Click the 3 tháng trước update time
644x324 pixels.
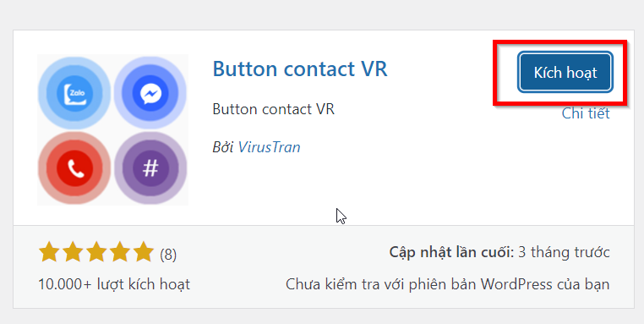coord(564,252)
